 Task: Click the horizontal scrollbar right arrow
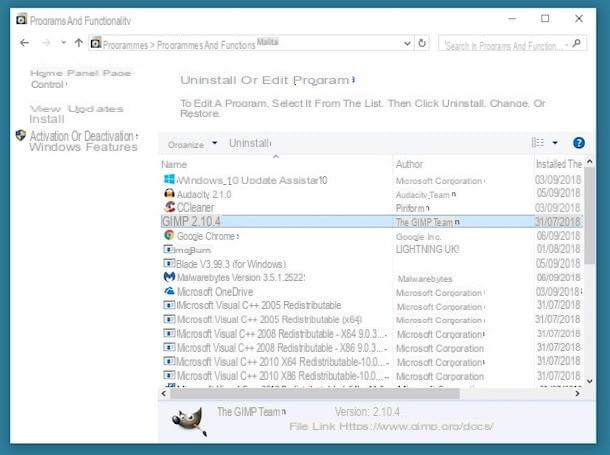point(577,394)
